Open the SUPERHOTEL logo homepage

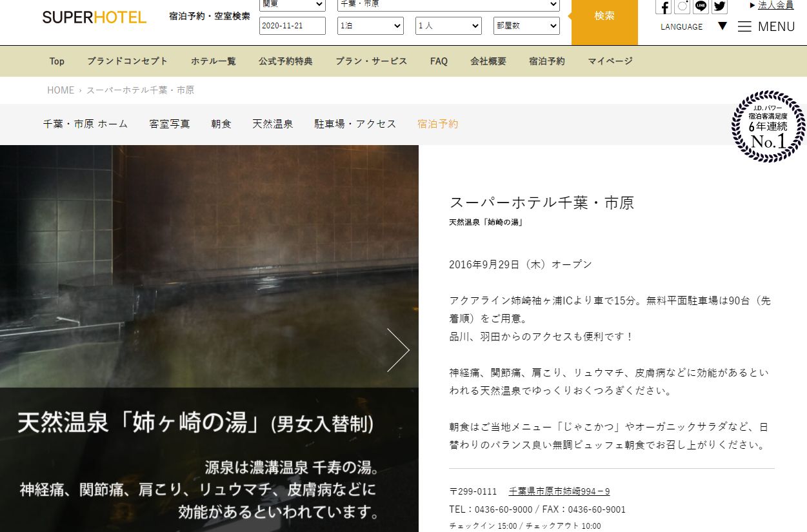[x=94, y=17]
